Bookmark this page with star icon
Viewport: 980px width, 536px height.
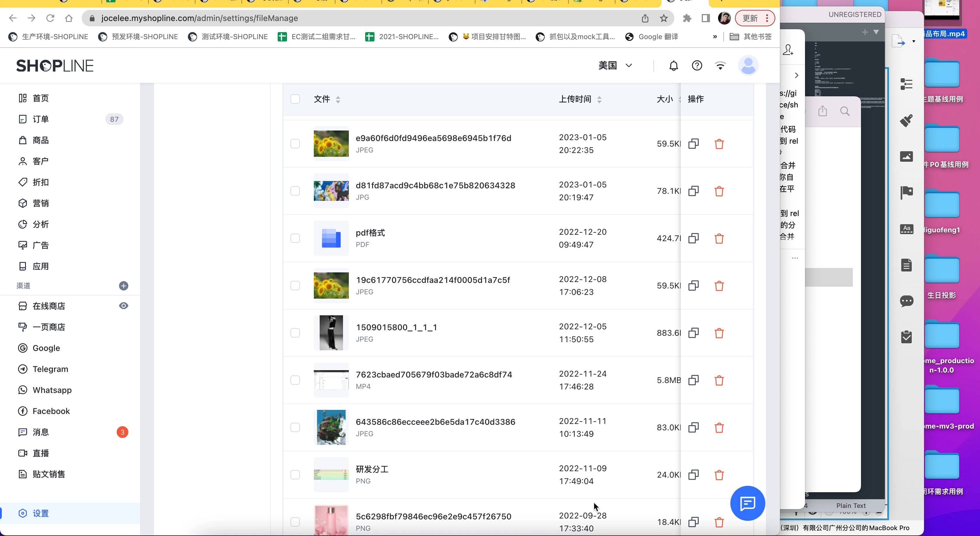pyautogui.click(x=664, y=18)
